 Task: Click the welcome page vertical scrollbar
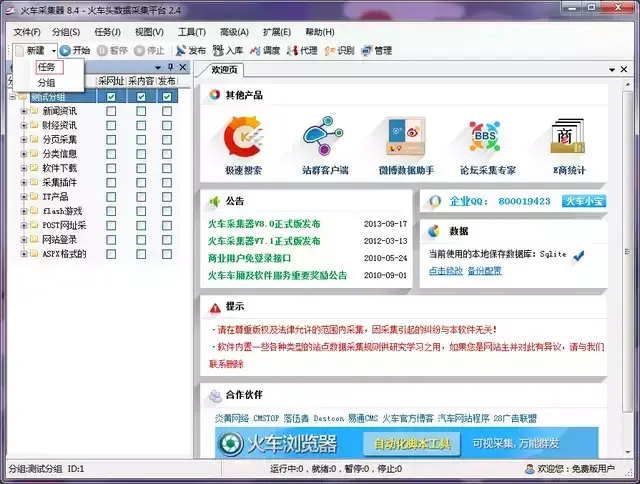627,251
